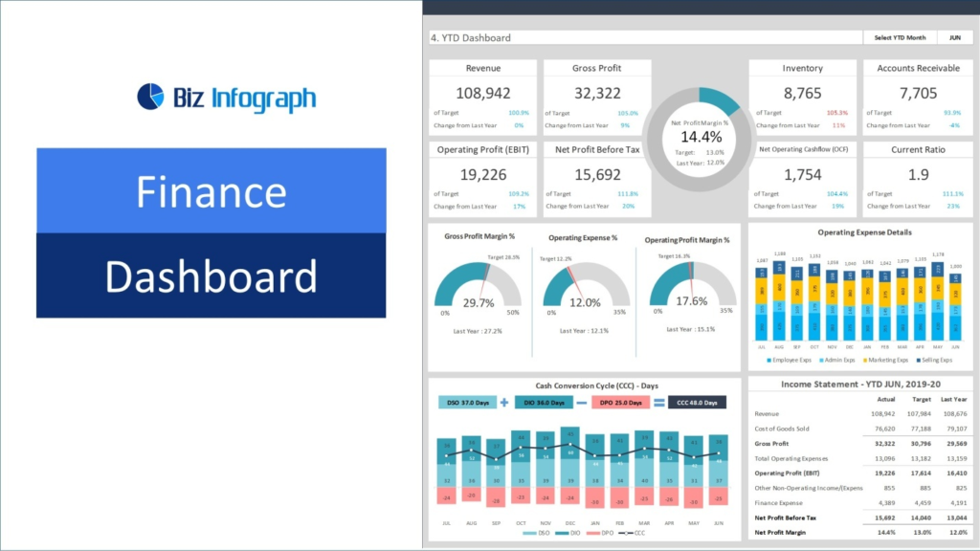Click the DSO 37.0 Days badge
The width and height of the screenshot is (980, 551).
click(468, 403)
